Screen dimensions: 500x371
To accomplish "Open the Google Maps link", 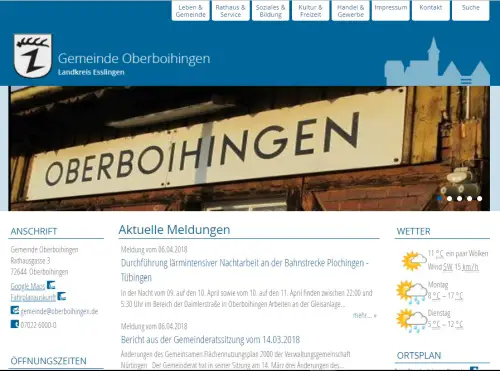I will [28, 286].
